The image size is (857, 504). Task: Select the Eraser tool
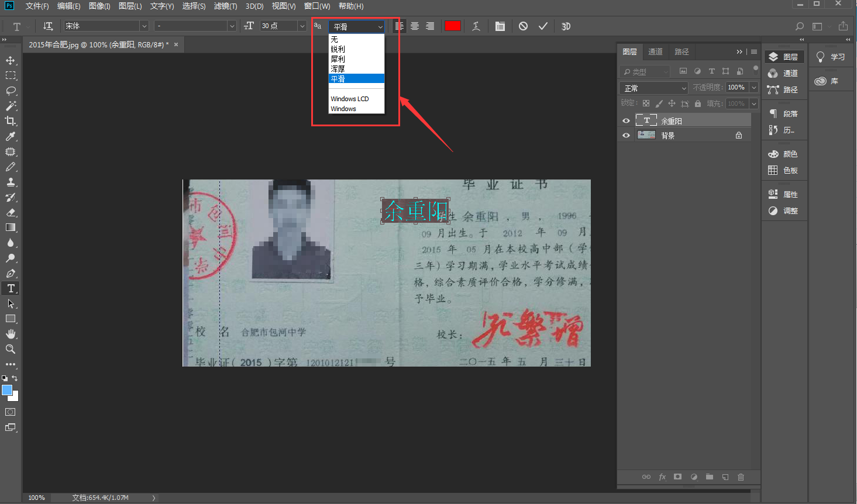click(11, 212)
